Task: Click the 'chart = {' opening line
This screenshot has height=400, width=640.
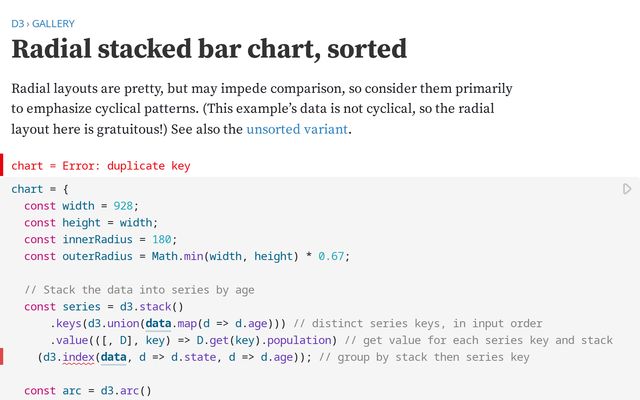Action: [x=39, y=189]
